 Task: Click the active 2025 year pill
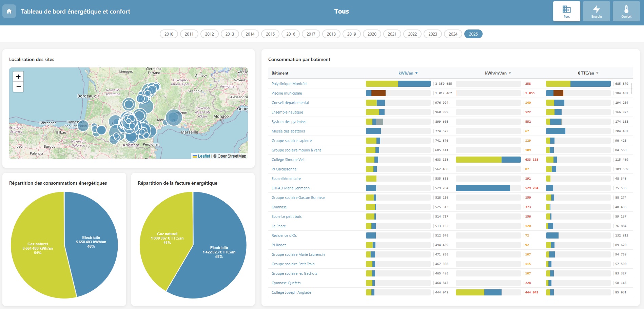(x=473, y=34)
